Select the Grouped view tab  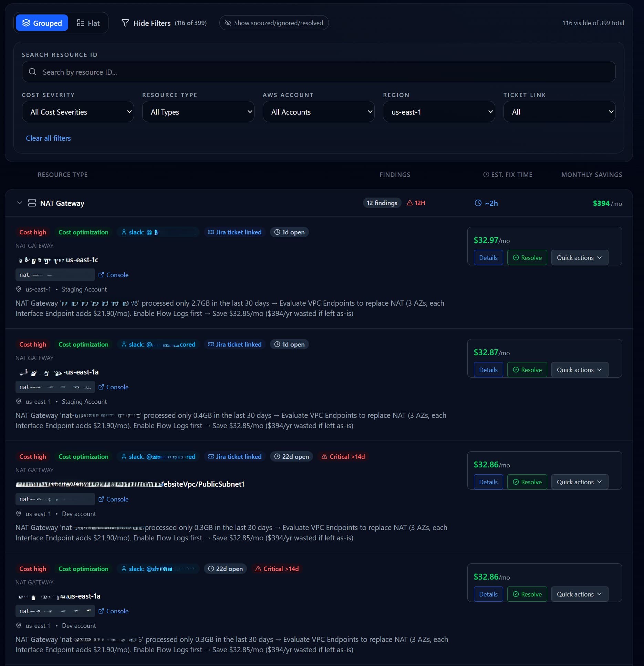click(x=42, y=23)
